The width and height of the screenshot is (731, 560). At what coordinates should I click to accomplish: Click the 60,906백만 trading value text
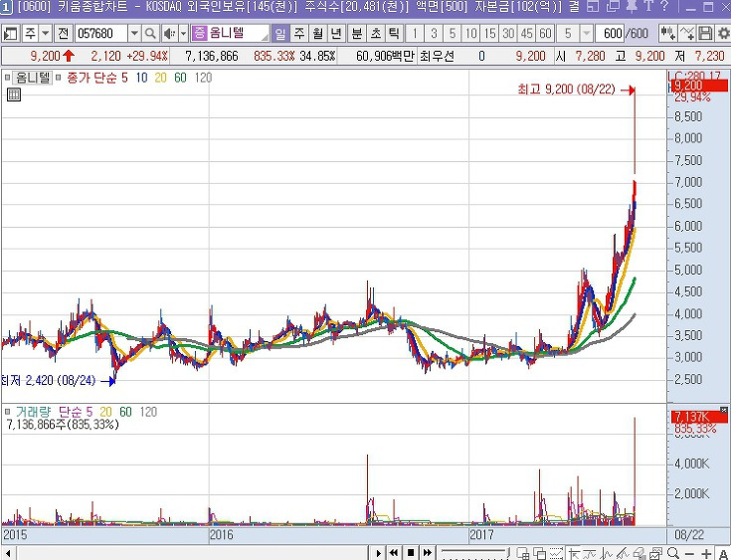(x=385, y=57)
